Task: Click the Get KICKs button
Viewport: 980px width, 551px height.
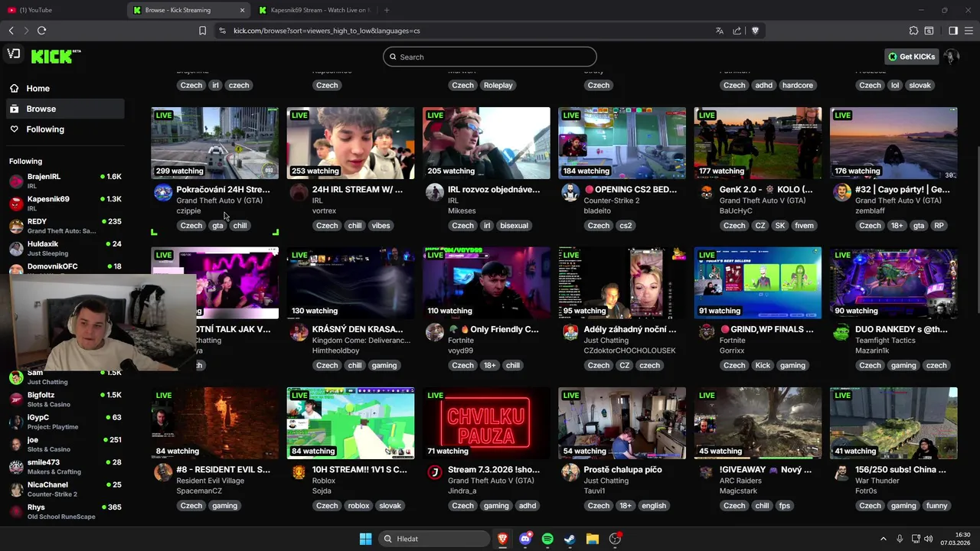Action: click(x=912, y=57)
